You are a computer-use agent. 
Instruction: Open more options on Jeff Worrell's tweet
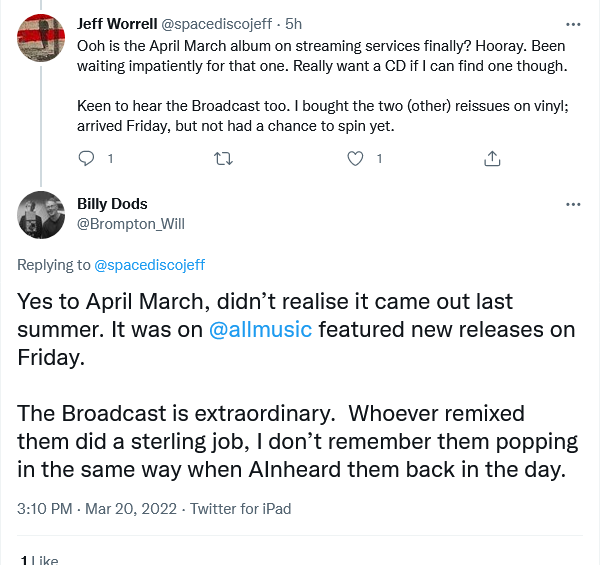(x=573, y=23)
